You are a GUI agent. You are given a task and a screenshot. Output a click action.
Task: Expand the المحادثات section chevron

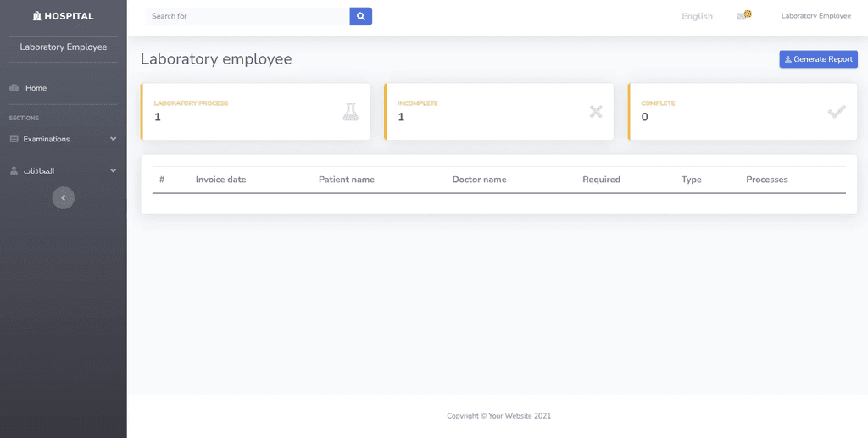114,171
